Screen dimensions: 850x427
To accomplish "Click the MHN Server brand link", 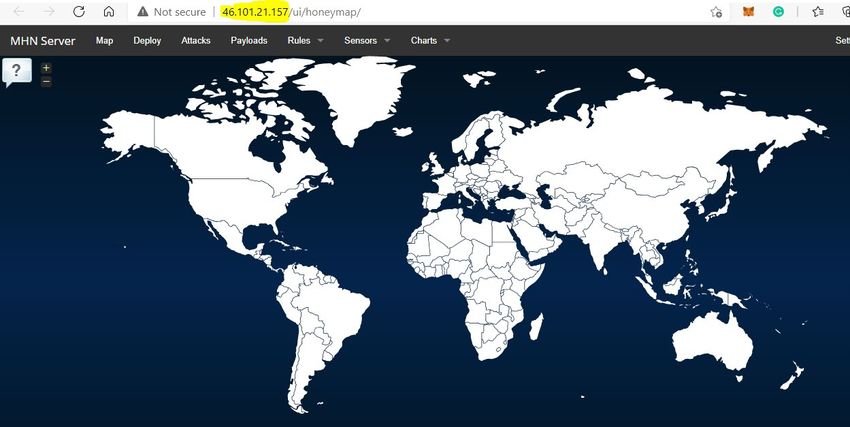I will [x=43, y=41].
